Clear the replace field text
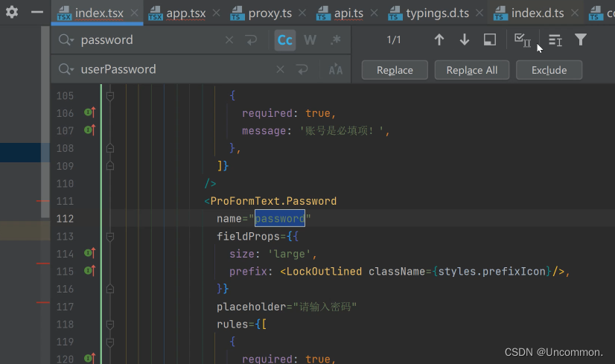This screenshot has width=615, height=364. click(280, 69)
